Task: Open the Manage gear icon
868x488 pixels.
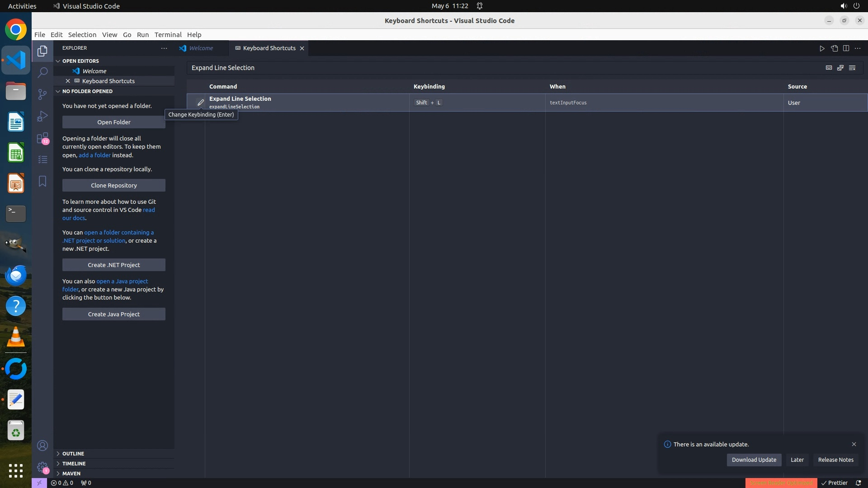Action: [42, 467]
